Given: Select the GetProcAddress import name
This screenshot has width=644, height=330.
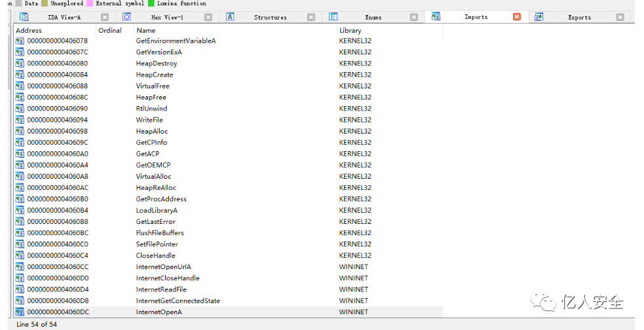Looking at the screenshot, I should coord(161,199).
